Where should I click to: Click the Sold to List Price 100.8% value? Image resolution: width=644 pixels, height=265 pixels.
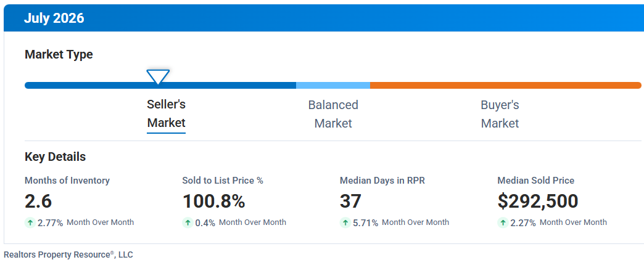213,201
